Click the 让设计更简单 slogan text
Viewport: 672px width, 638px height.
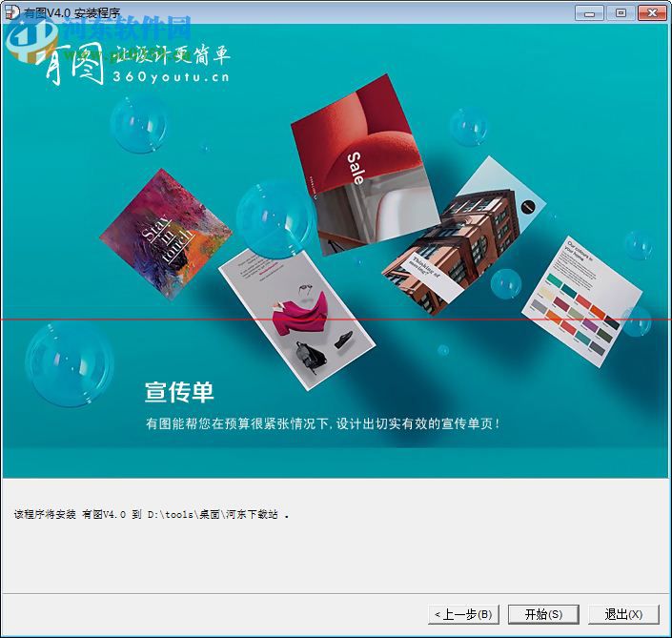[x=173, y=55]
